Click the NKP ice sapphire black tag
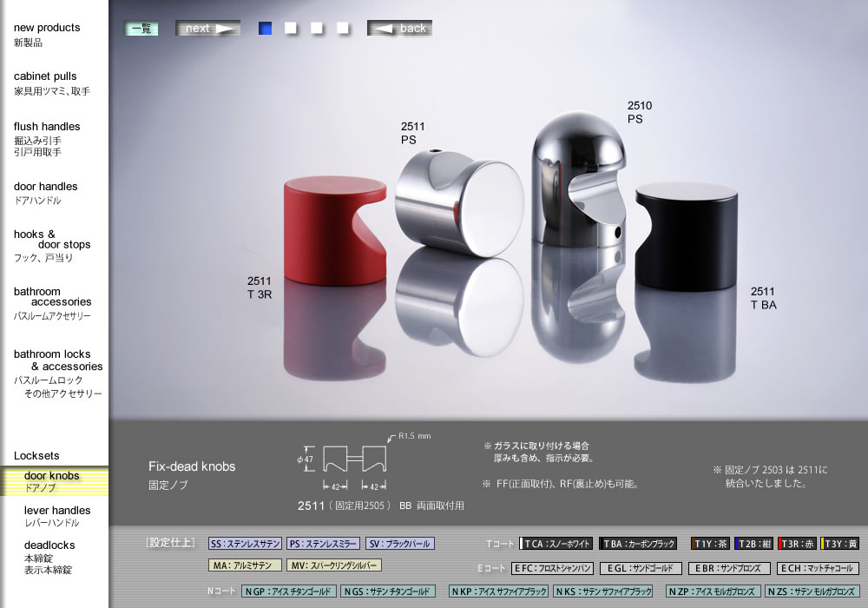The width and height of the screenshot is (868, 608). coord(499,591)
